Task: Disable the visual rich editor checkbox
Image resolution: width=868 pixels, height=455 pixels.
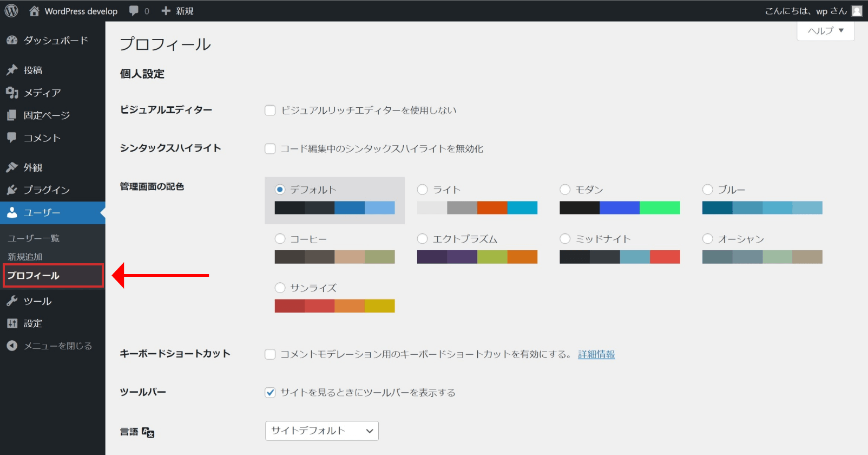Action: coord(270,110)
